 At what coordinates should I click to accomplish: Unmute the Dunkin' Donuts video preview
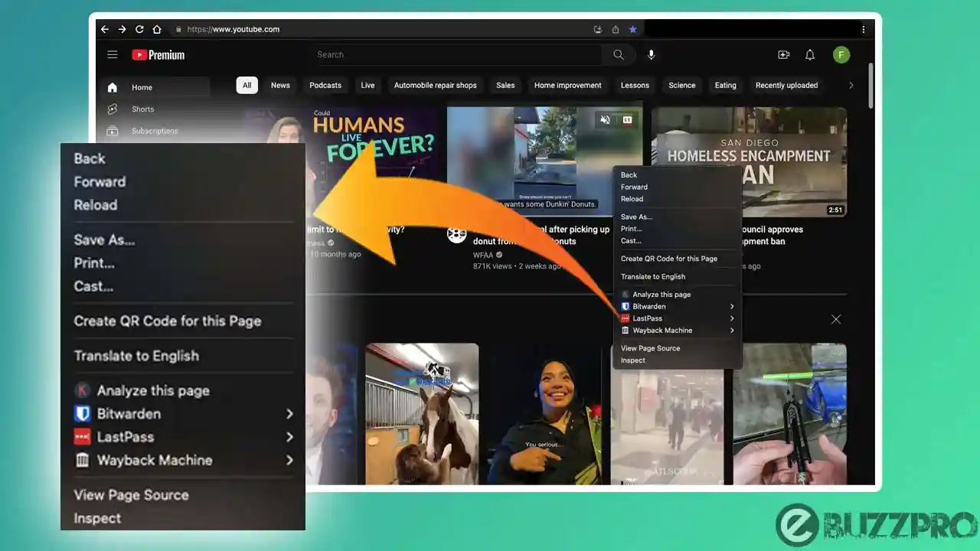tap(605, 120)
